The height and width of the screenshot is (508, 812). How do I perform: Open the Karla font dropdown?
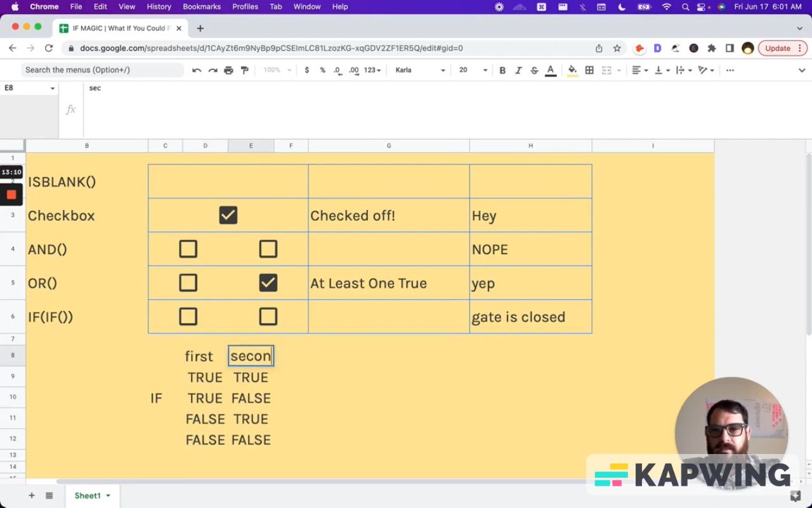coord(420,70)
